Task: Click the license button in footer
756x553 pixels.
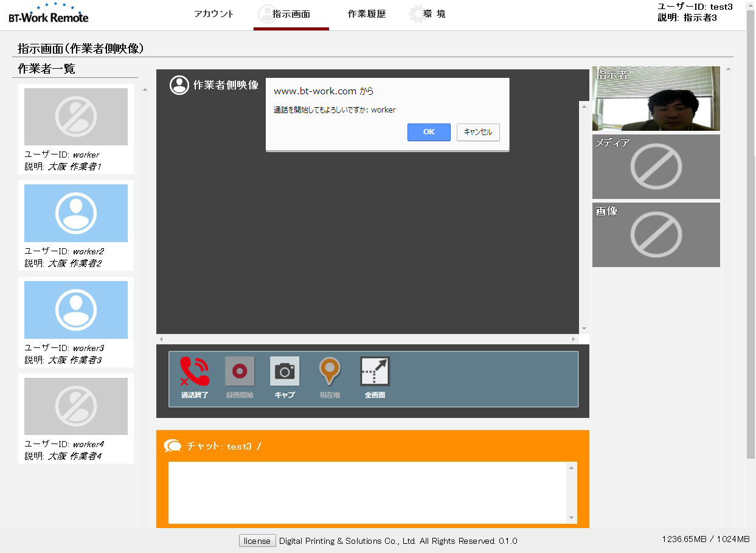Action: pos(257,541)
